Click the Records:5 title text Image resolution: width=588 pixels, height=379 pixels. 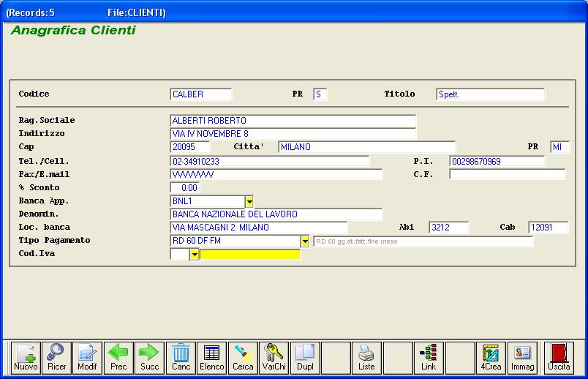[x=31, y=12]
